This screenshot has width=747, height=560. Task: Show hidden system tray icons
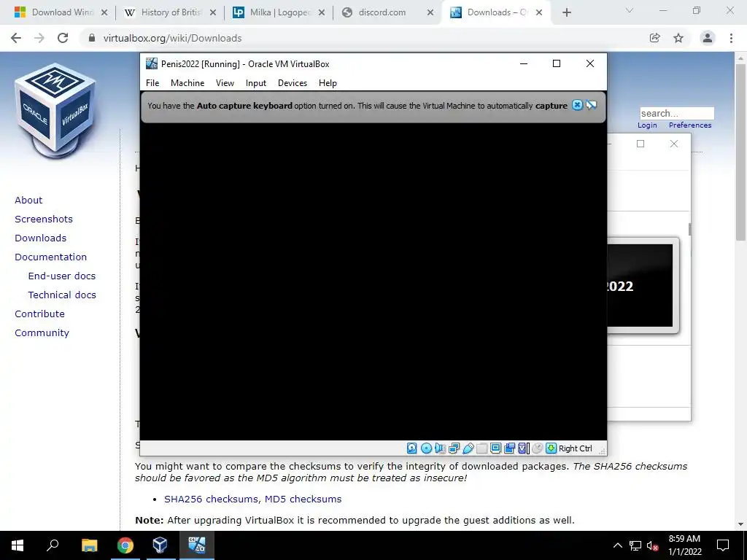(x=617, y=545)
